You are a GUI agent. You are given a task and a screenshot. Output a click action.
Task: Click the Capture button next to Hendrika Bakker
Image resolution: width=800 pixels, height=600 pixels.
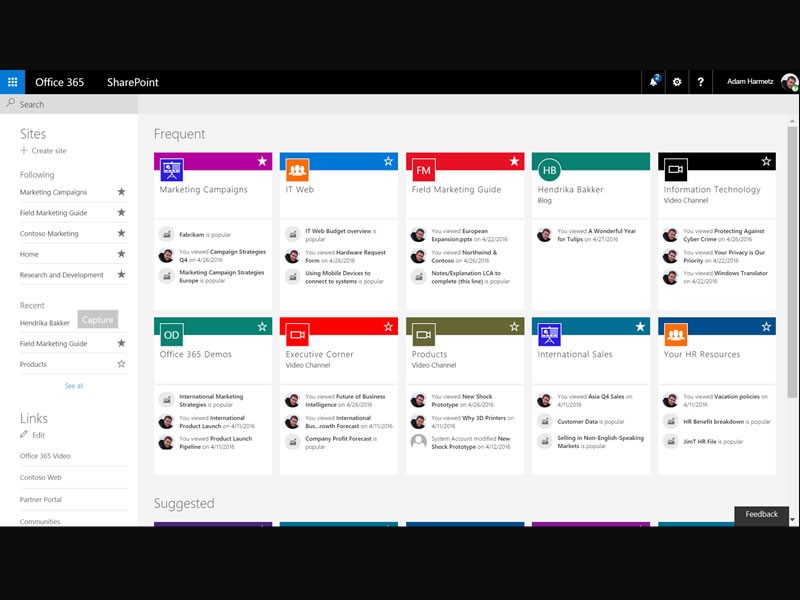98,319
